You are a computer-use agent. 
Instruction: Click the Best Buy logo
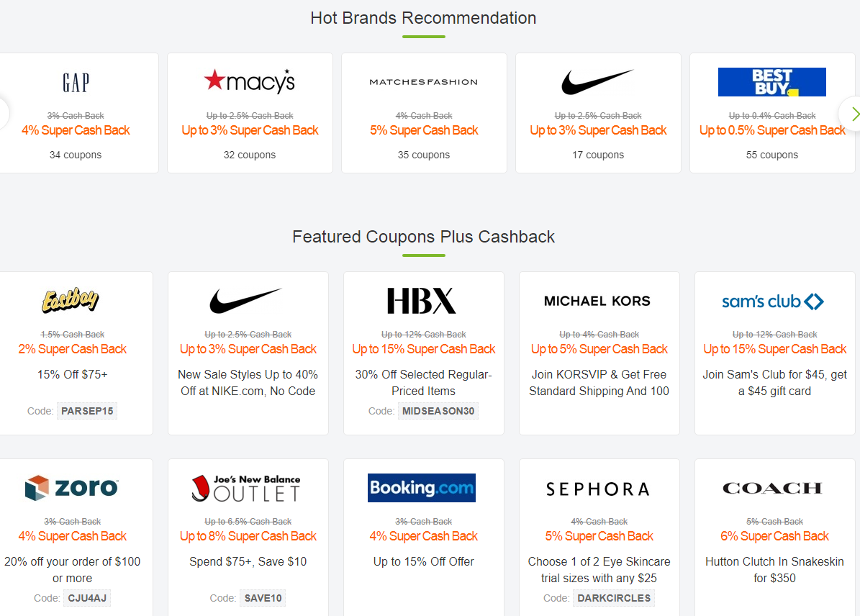(771, 82)
